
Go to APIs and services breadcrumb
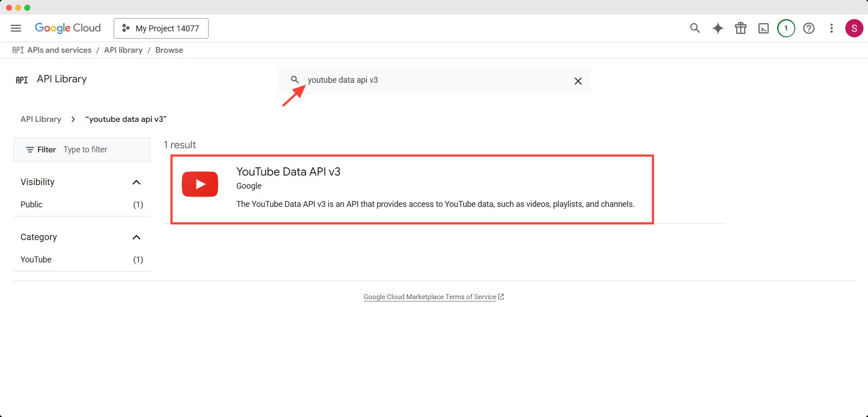coord(59,50)
